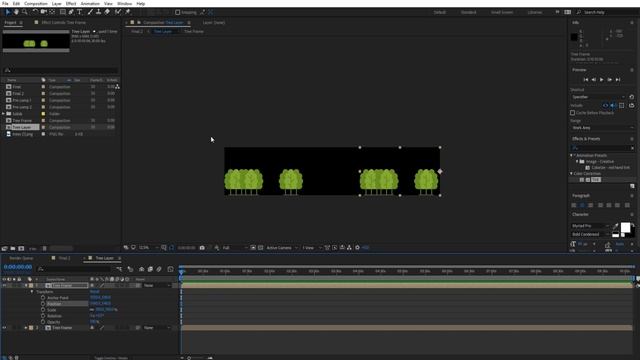Collapse the Transform property group
The height and width of the screenshot is (360, 640).
point(32,292)
